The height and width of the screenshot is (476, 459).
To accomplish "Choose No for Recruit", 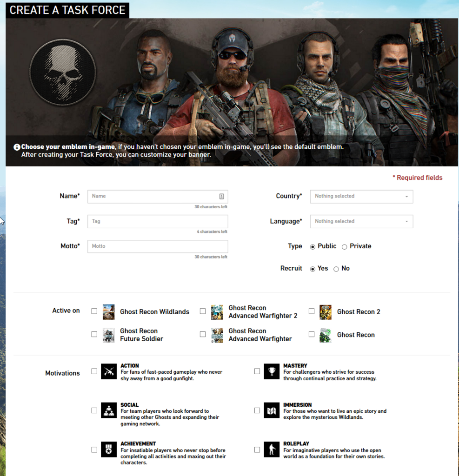I will pyautogui.click(x=336, y=269).
